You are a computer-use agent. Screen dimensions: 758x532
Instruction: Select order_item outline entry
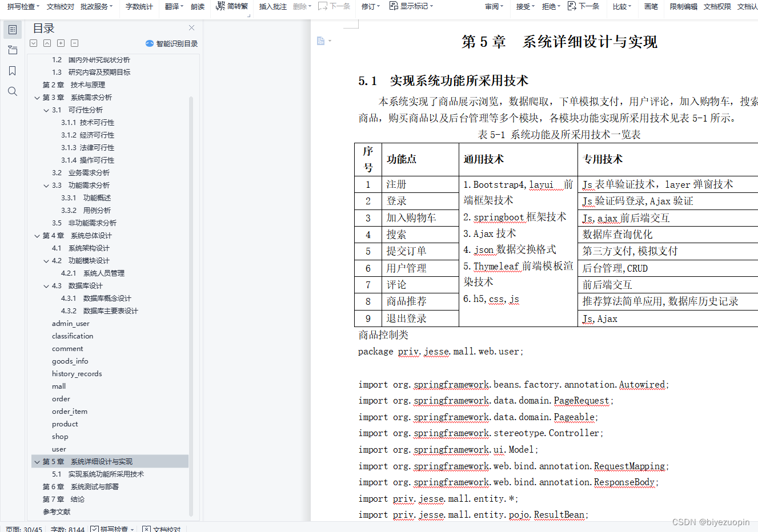pos(70,412)
